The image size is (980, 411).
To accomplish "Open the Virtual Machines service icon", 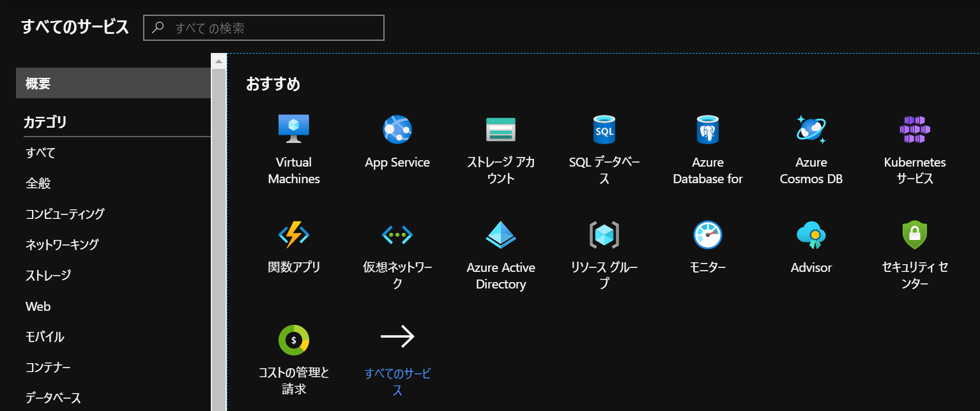I will (x=294, y=129).
